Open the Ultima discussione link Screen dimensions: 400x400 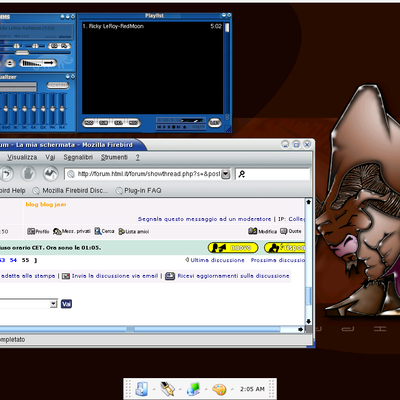(x=217, y=260)
